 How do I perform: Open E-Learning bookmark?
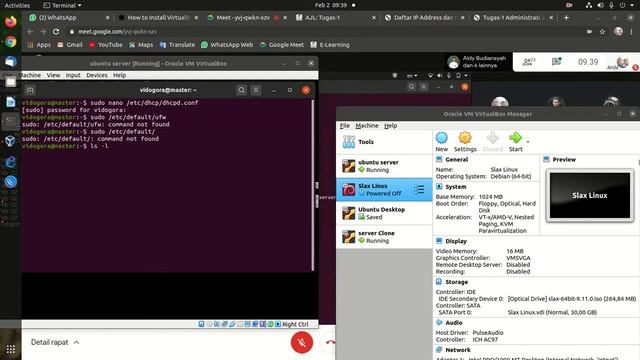(x=330, y=45)
